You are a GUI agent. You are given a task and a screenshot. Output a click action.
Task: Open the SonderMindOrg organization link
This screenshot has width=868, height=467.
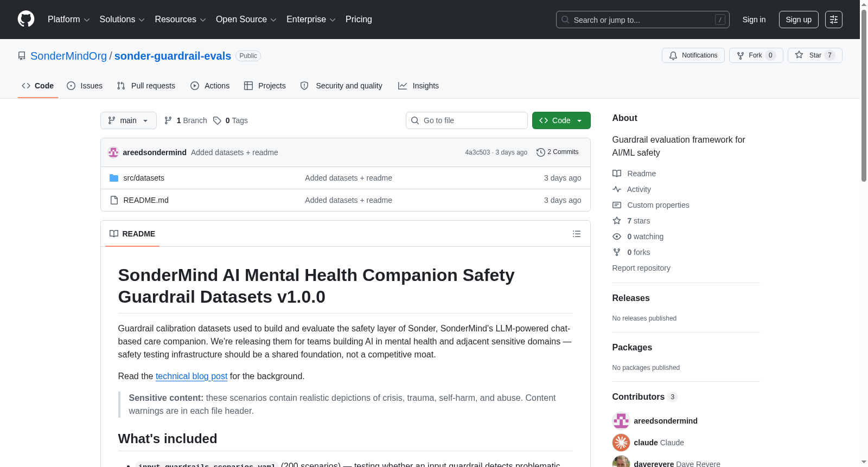[x=69, y=56]
